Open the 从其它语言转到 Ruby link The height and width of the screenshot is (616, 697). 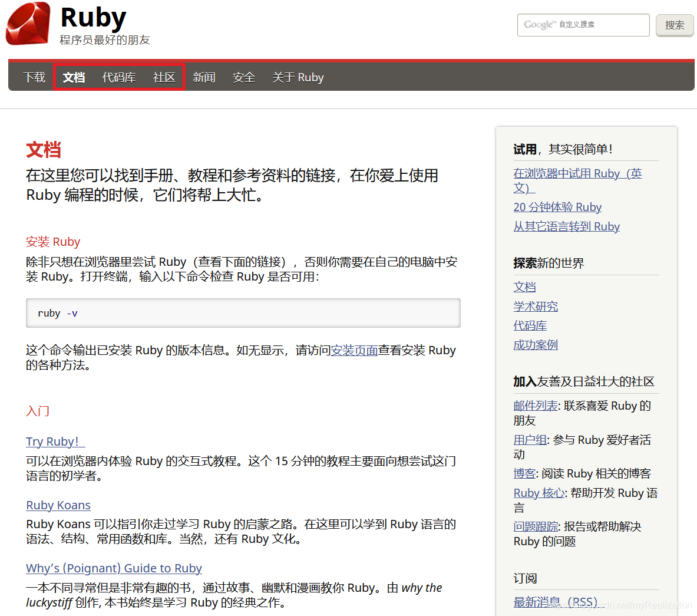pos(566,226)
